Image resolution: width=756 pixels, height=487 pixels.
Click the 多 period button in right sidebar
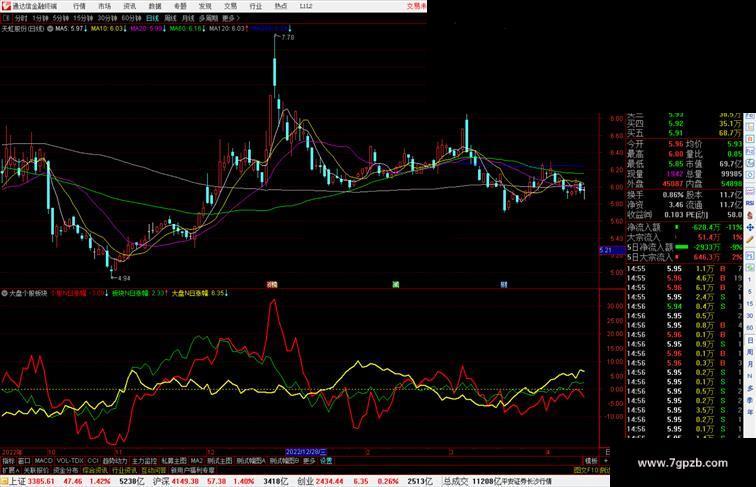click(x=750, y=387)
